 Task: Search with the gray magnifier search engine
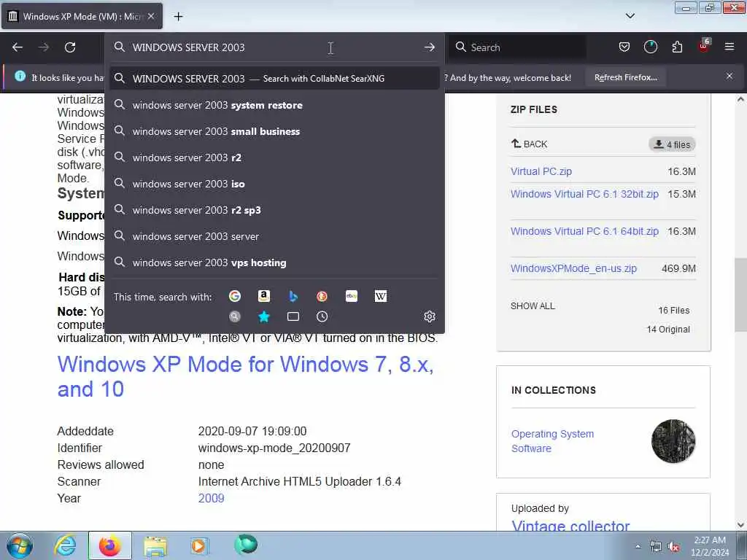point(234,316)
